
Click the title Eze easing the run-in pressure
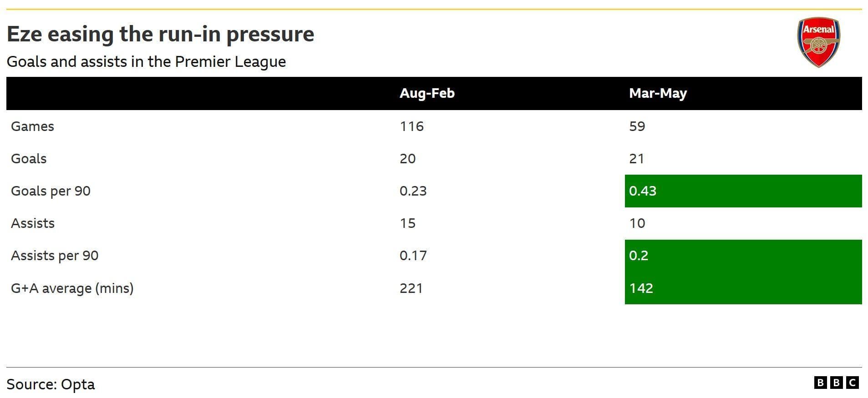pos(160,34)
